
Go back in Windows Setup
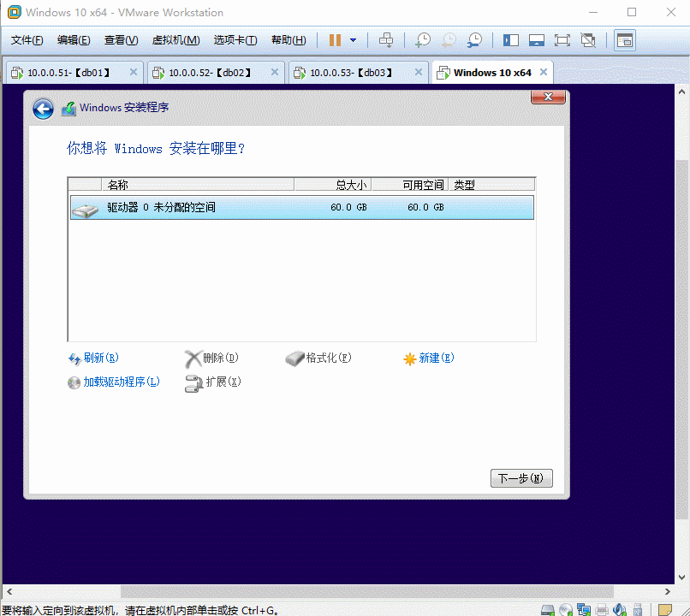tap(43, 109)
